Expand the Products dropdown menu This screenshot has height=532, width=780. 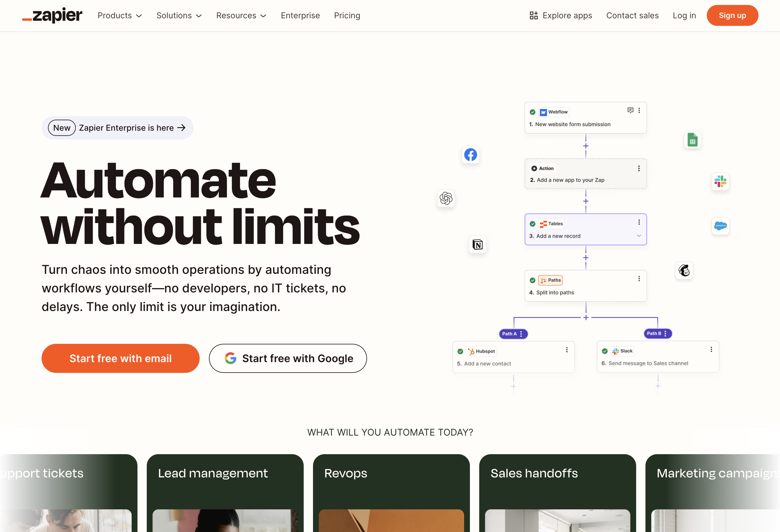[120, 15]
